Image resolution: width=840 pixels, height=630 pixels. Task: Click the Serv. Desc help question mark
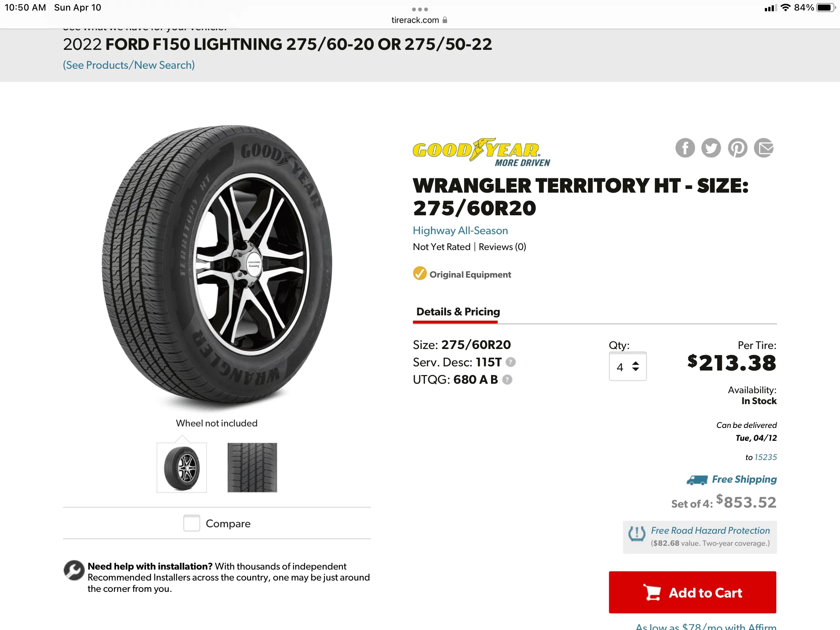511,362
